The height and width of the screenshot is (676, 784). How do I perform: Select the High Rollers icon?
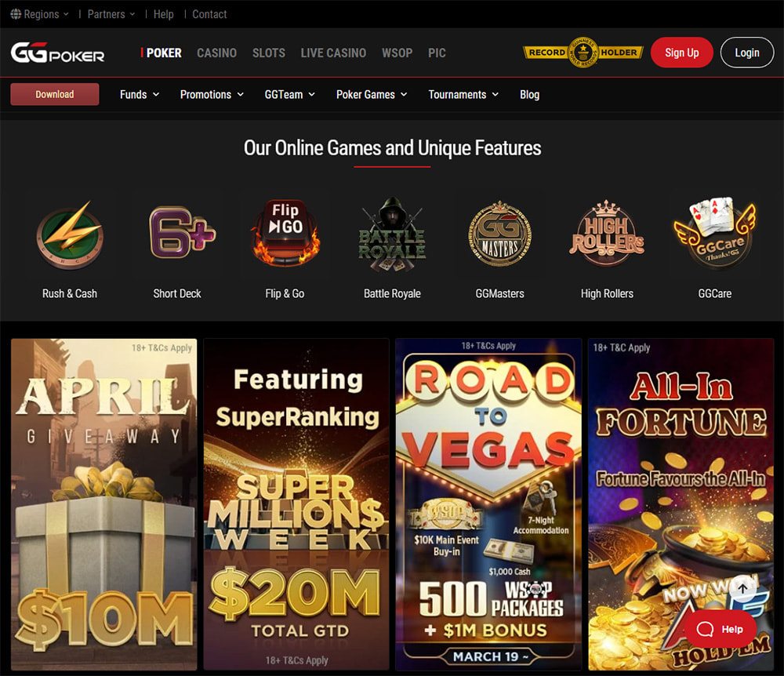[607, 233]
